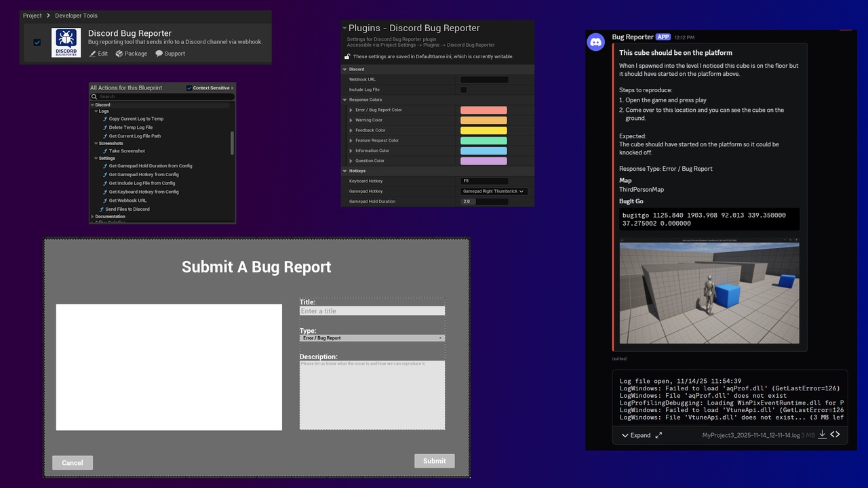Screen dimensions: 868x488
Task: Click the Webhook URL input field
Action: [484, 79]
